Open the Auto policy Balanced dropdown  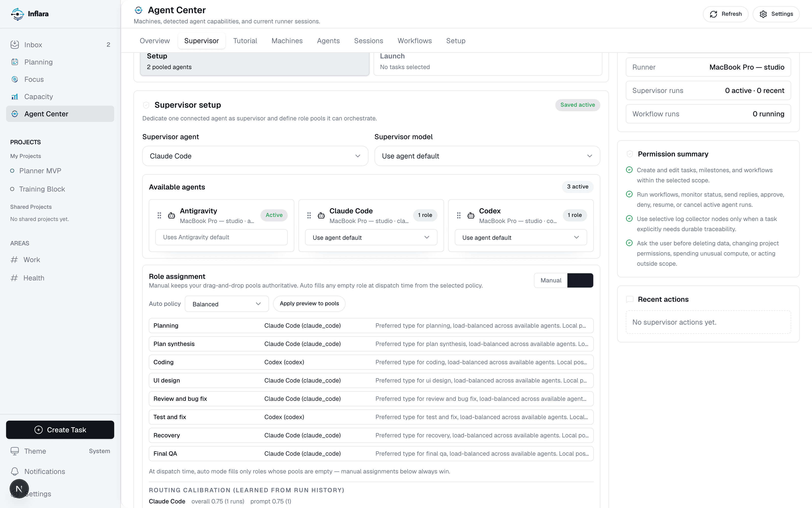pos(227,304)
